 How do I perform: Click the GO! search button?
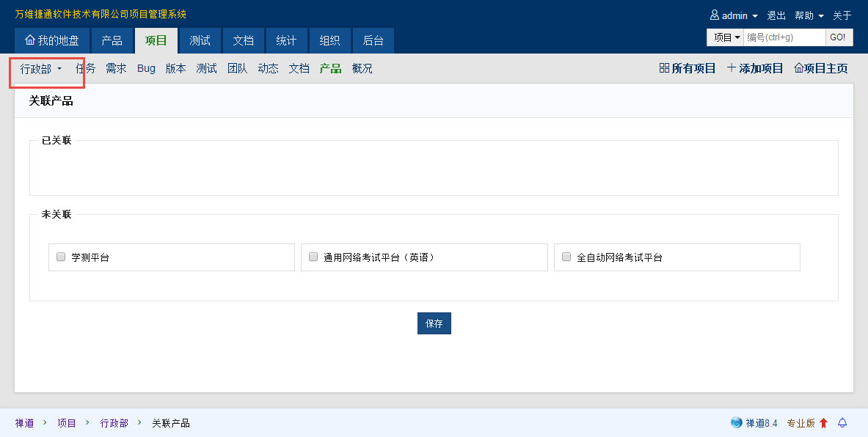[x=838, y=37]
